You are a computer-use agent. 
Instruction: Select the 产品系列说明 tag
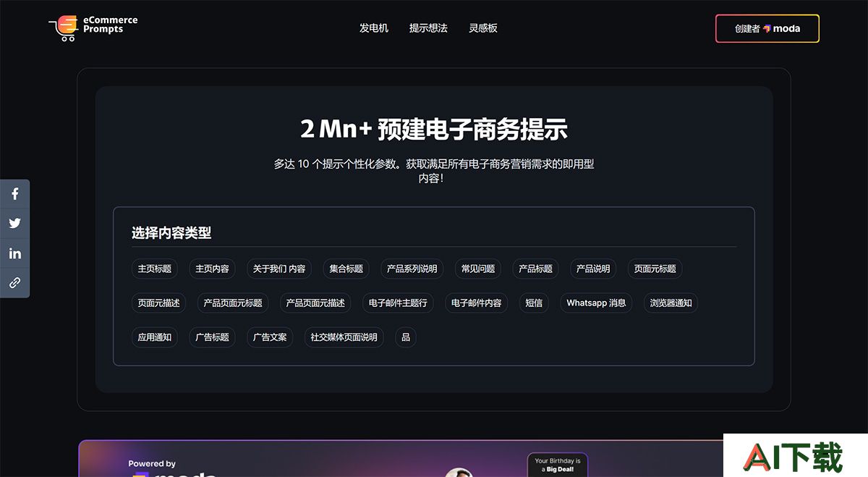412,269
